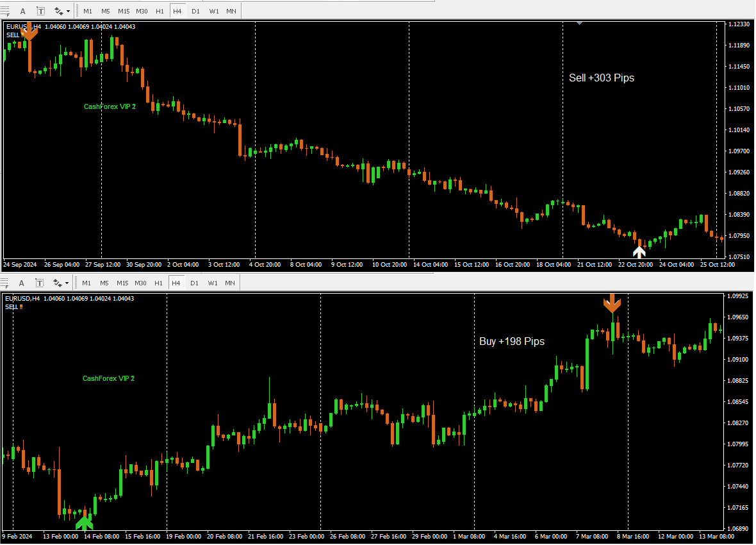This screenshot has width=756, height=545.
Task: Select the text label 'T' tool in lower toolbar
Action: click(40, 283)
